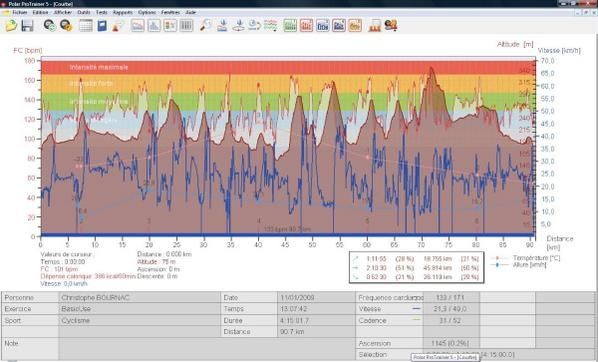Viewport: 598px width, 362px height.
Task: Click the Distance value 90.7 km
Action: tap(316, 331)
